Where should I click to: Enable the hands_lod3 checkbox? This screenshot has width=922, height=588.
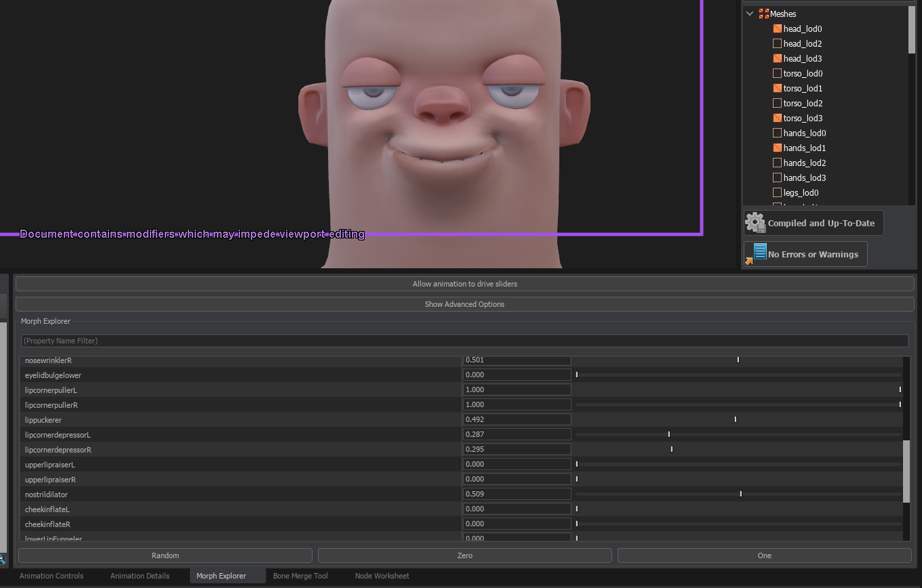[777, 177]
